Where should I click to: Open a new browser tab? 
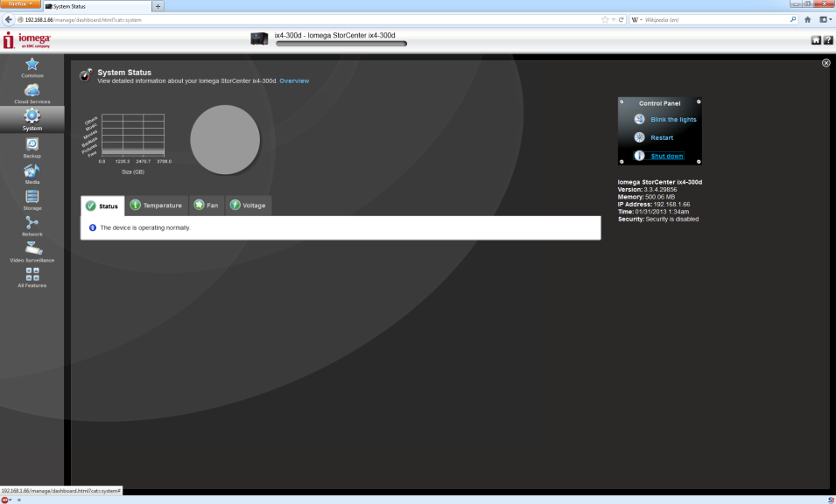click(x=158, y=6)
